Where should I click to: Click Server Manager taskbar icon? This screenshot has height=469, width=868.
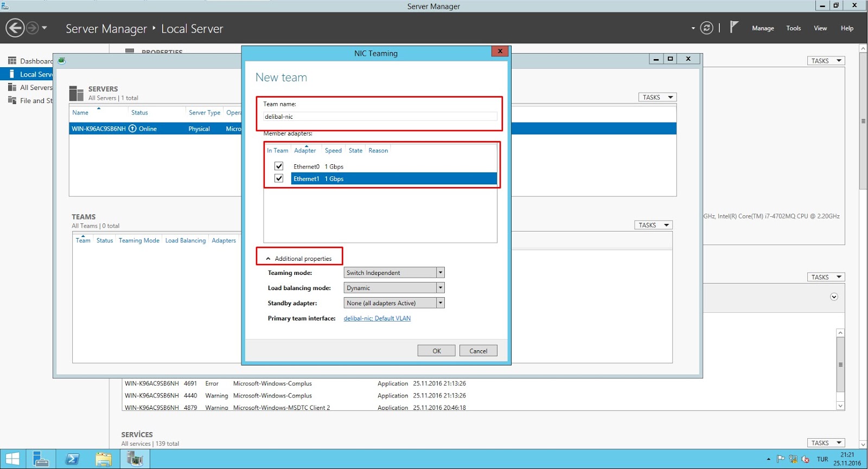click(x=41, y=459)
